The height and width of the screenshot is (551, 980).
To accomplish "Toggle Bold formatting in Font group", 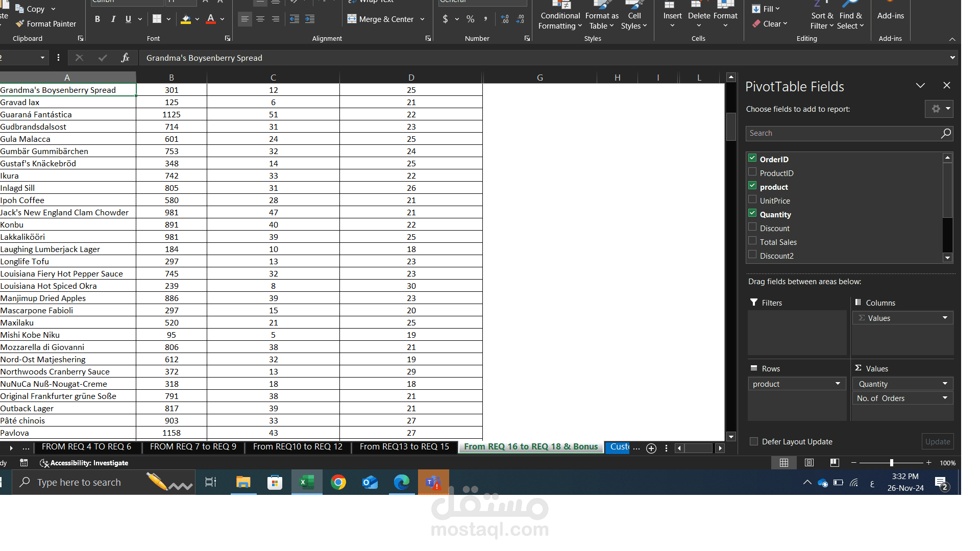I will [x=97, y=19].
